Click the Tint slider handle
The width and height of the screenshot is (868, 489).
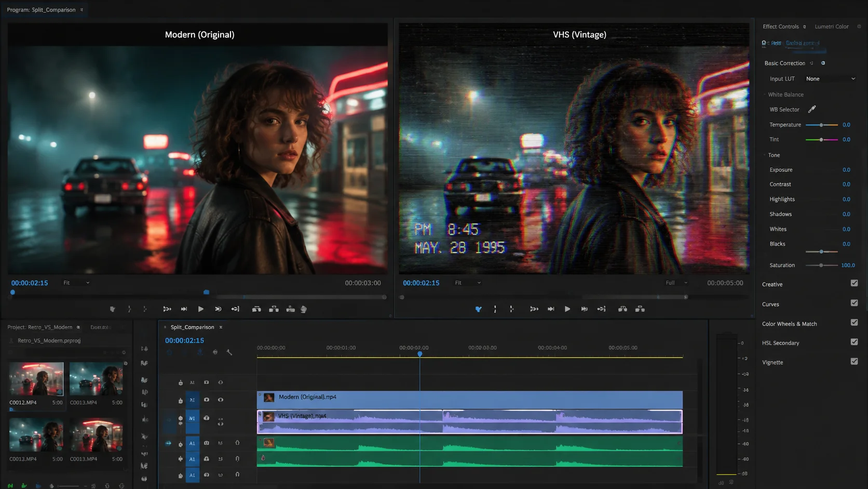pyautogui.click(x=821, y=140)
